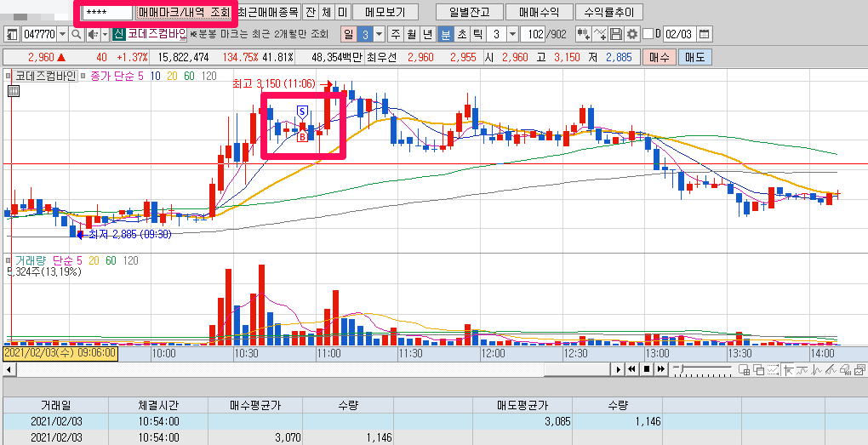Select the 주 weekly period button
The width and height of the screenshot is (868, 445).
tap(396, 34)
